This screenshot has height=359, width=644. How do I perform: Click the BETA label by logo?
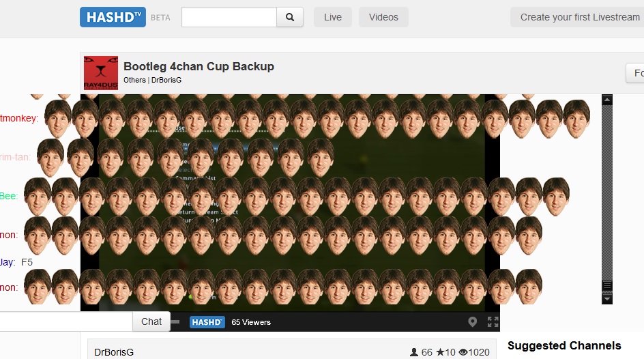pos(160,18)
